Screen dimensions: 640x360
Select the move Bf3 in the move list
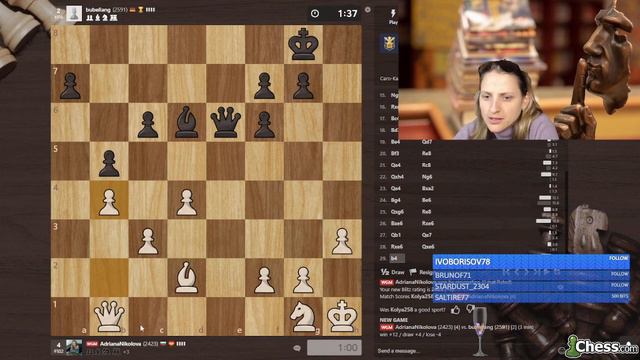pos(395,153)
